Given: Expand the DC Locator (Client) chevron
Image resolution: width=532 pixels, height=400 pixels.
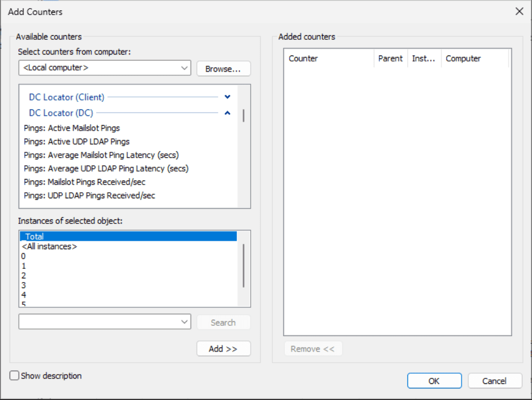Looking at the screenshot, I should (227, 97).
